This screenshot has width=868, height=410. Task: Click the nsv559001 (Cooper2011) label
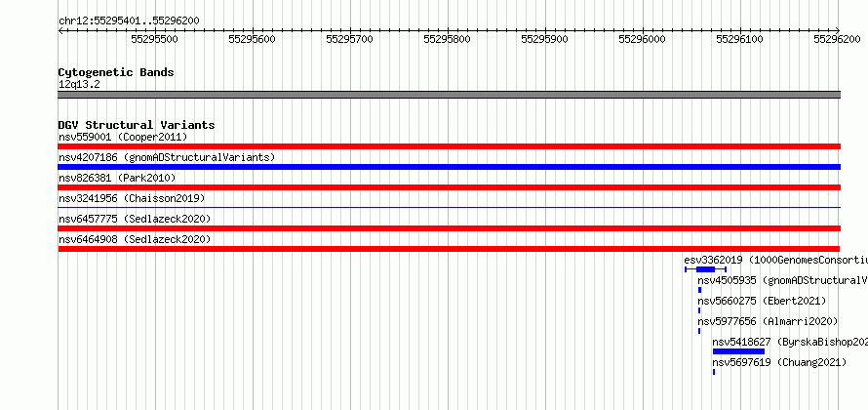[x=123, y=137]
